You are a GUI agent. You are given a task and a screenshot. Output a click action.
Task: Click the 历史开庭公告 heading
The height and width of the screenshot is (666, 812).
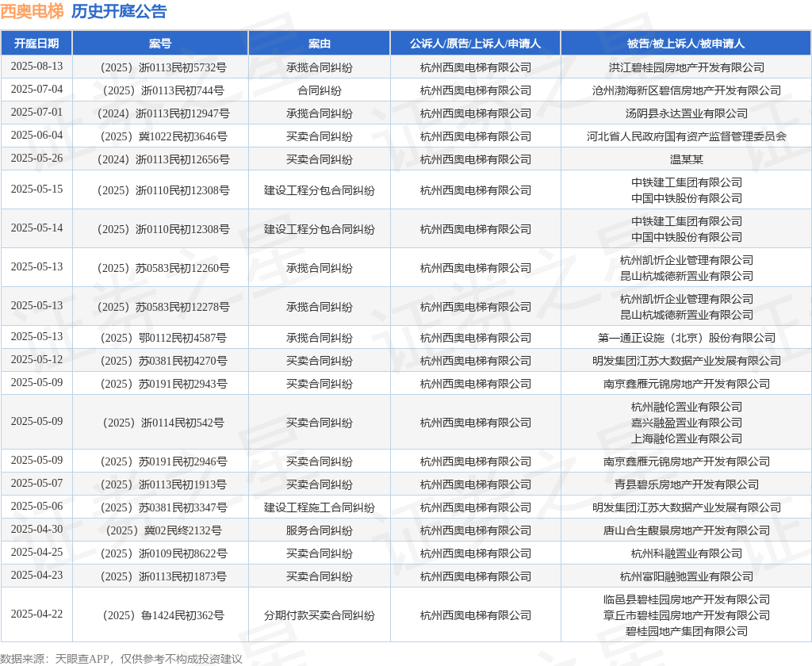point(119,11)
